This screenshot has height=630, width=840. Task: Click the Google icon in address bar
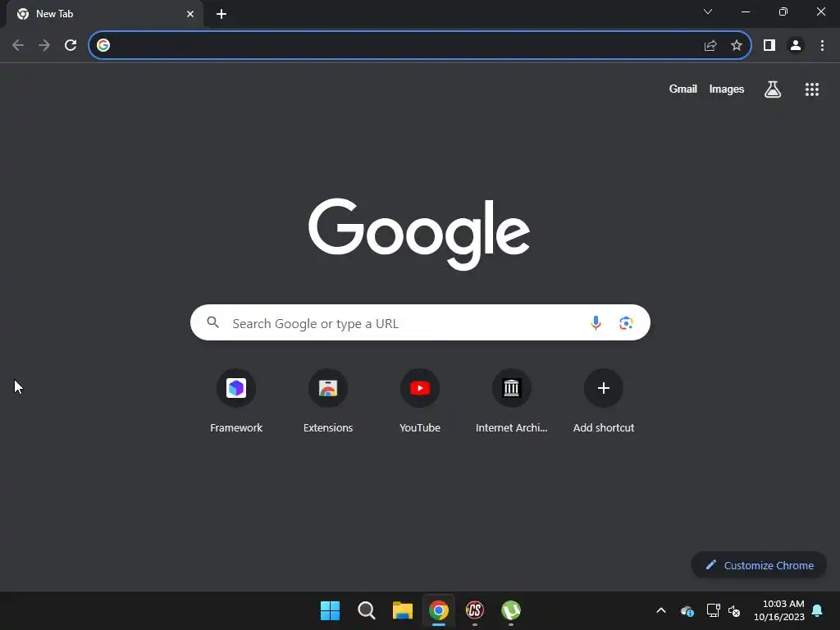coord(103,45)
